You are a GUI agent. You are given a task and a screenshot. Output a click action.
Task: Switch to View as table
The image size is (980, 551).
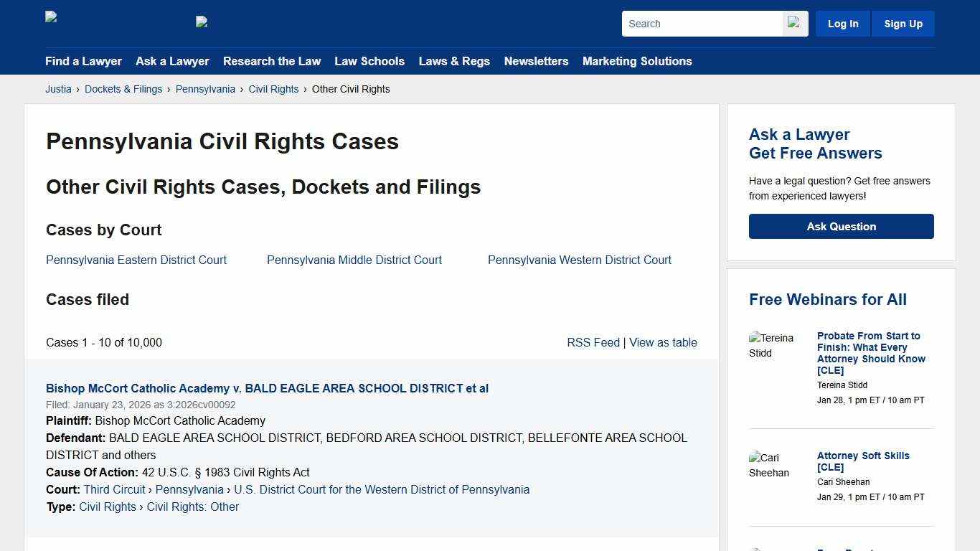point(663,342)
